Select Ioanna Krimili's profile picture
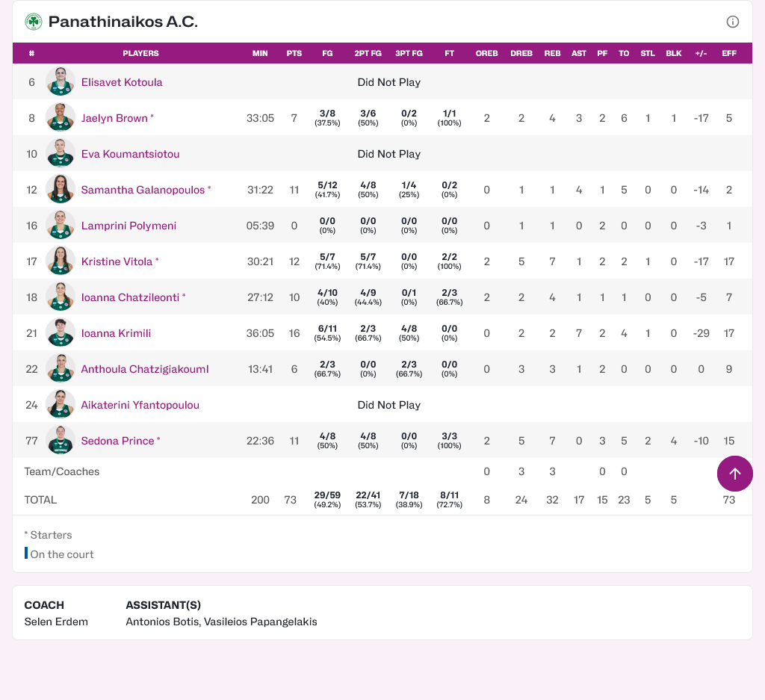 pos(60,333)
